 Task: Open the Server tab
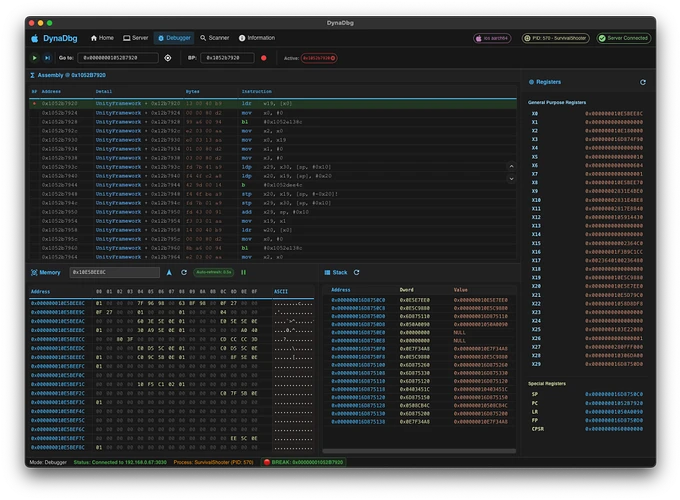(135, 37)
